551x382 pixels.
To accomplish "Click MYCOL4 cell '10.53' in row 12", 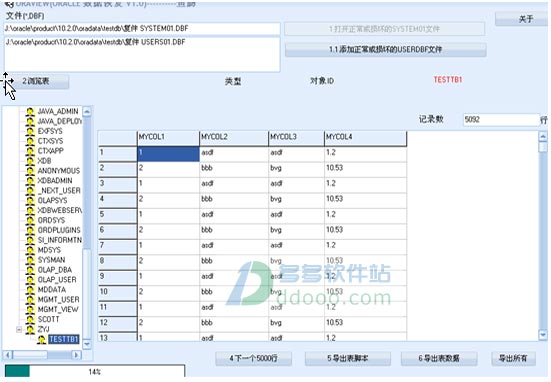I will [365, 323].
